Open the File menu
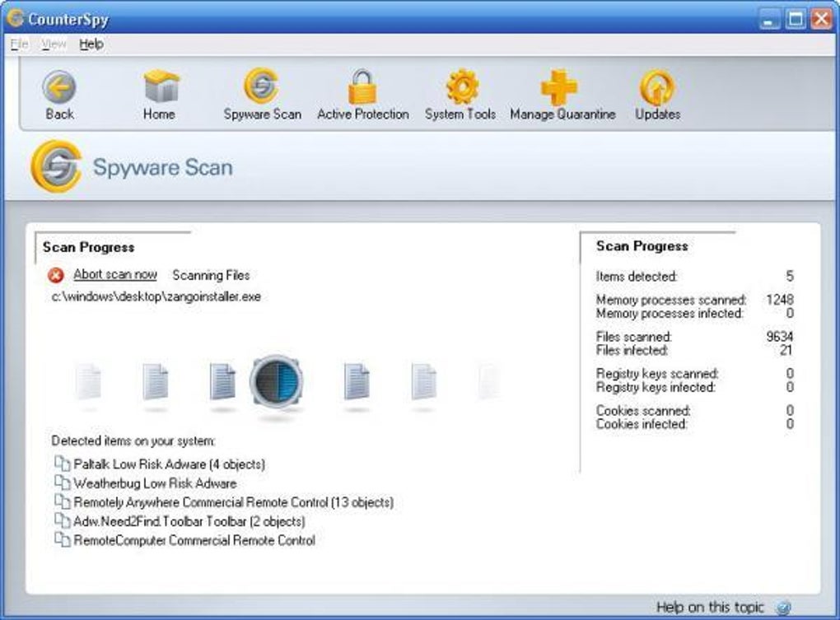 [x=19, y=44]
